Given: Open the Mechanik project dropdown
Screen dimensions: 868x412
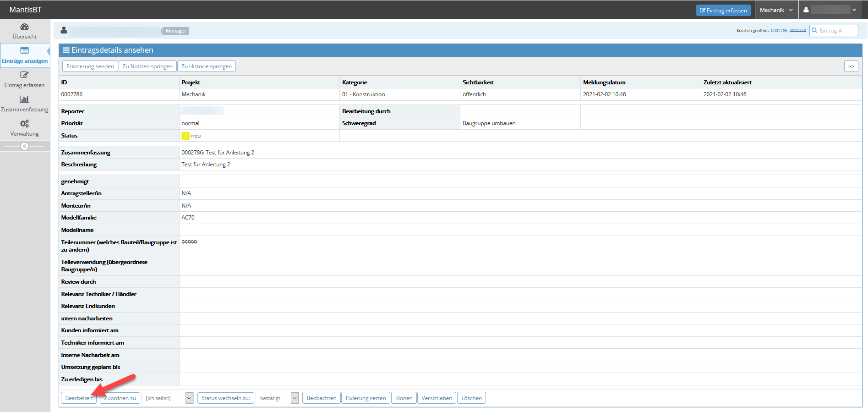Looking at the screenshot, I should pos(776,10).
